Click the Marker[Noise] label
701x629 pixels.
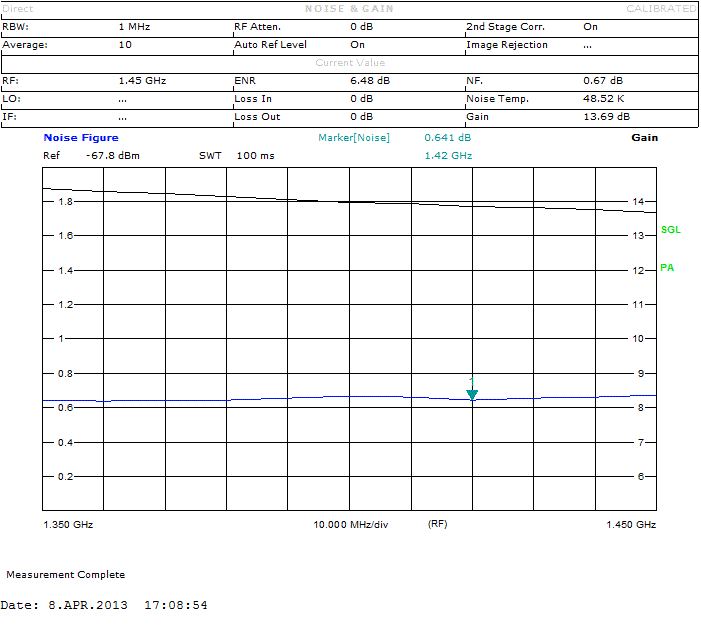click(354, 138)
